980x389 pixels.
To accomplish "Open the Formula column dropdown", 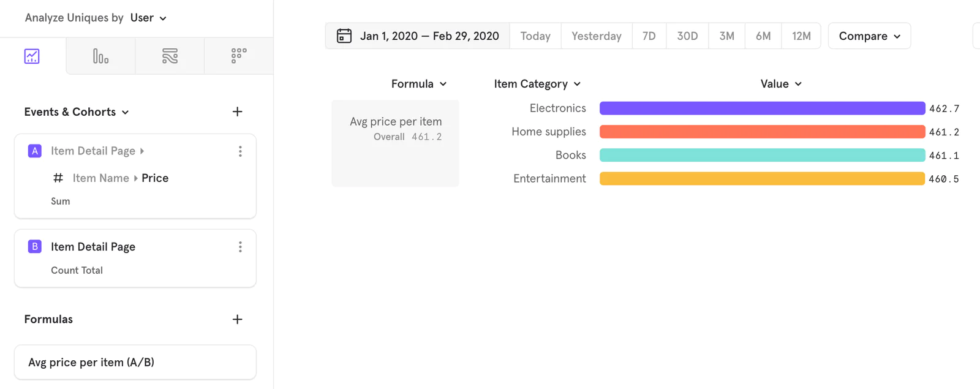I will click(418, 83).
